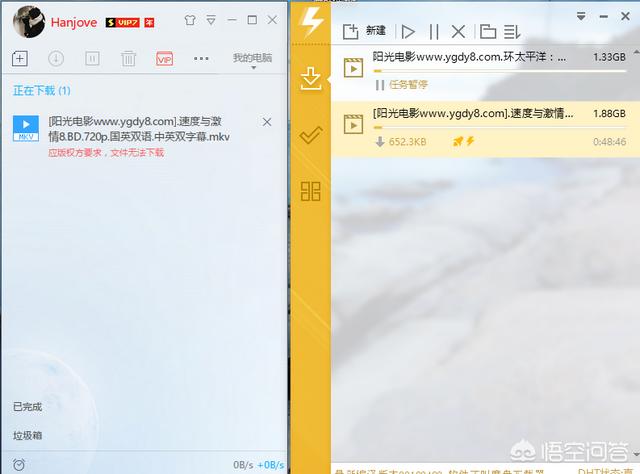Click the red 应版权方要求 error message
Image resolution: width=640 pixels, height=474 pixels.
tap(106, 153)
